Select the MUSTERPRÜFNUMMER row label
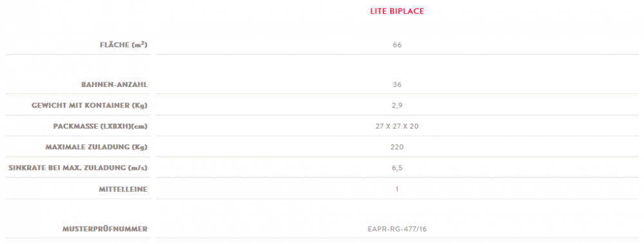The image size is (644, 244). click(105, 229)
